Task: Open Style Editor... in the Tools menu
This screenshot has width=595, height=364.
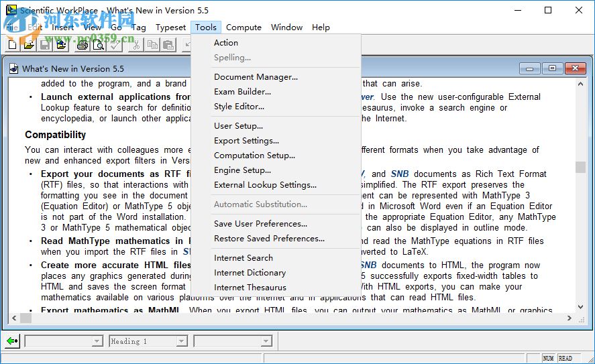Action: 276,107
